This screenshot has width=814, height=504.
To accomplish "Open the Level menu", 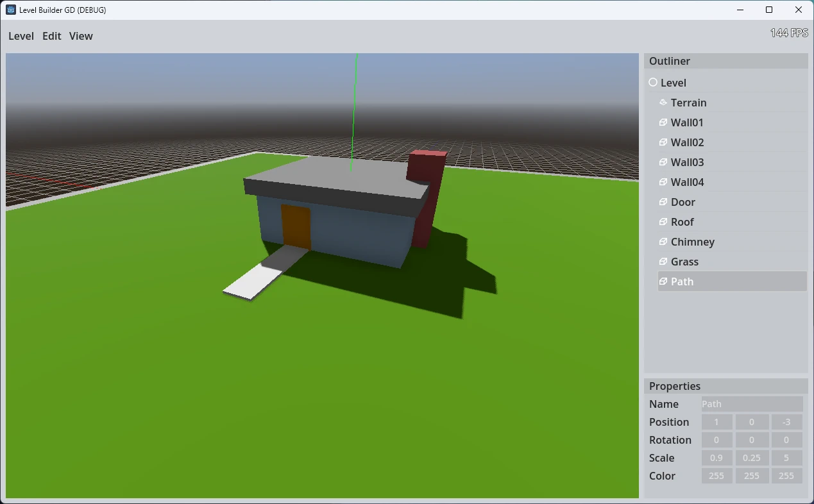I will (x=21, y=36).
